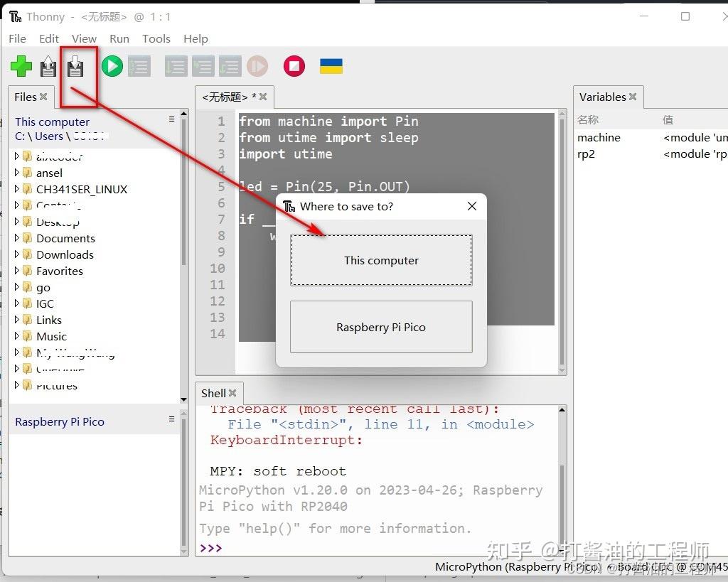Click the Thonny window title icon
Screen dimensions: 728x582
point(16,17)
